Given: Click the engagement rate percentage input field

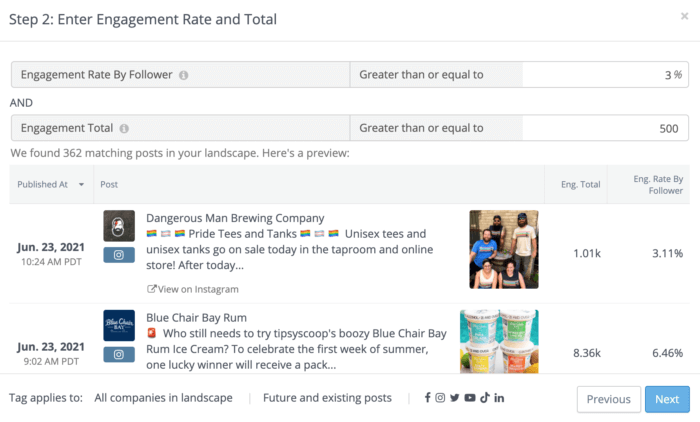Looking at the screenshot, I should 605,75.
